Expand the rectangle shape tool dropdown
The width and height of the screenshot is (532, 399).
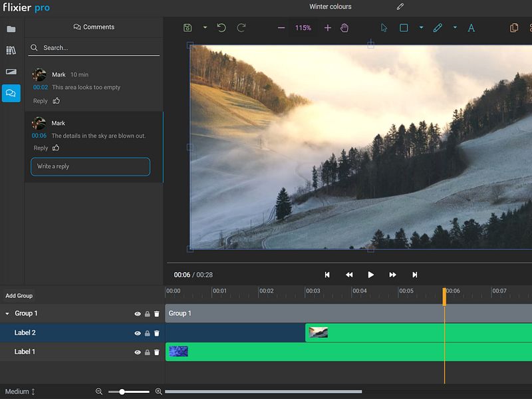pos(421,28)
